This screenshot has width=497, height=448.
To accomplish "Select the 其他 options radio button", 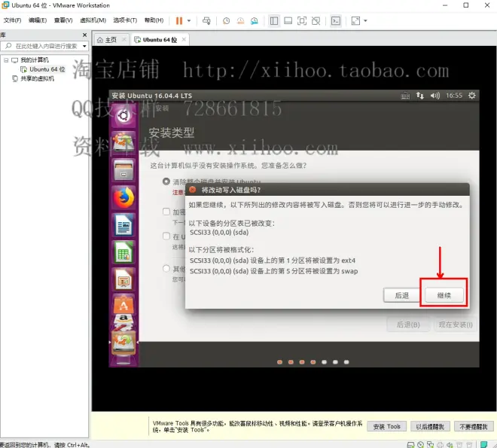I will pyautogui.click(x=166, y=269).
